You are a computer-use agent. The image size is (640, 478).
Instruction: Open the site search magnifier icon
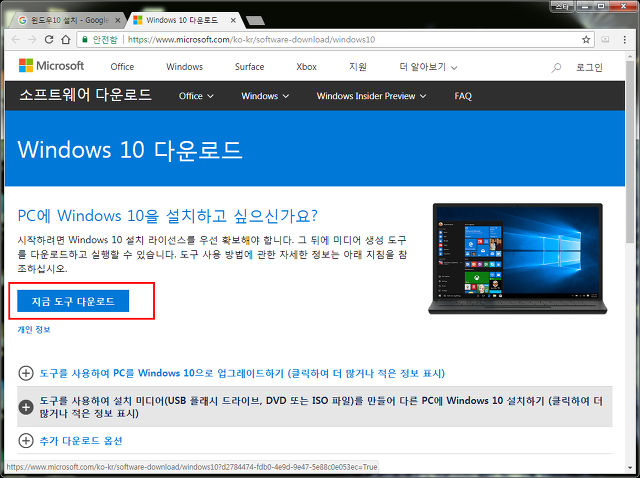pyautogui.click(x=556, y=67)
